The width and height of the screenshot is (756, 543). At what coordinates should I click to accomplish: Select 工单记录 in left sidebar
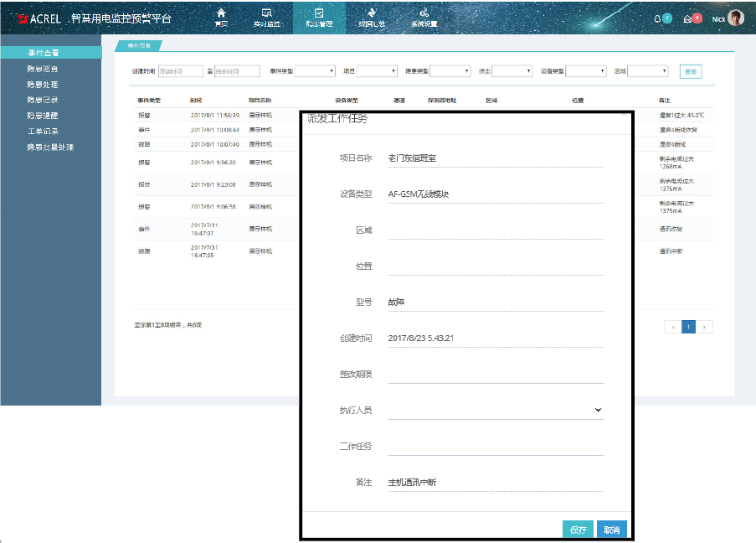(43, 132)
